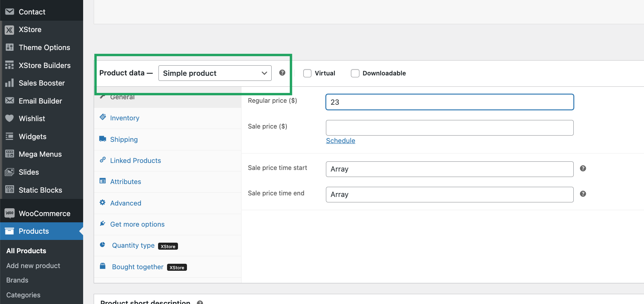Click Add new product in sidebar
Viewport: 644px width, 304px height.
(x=33, y=266)
